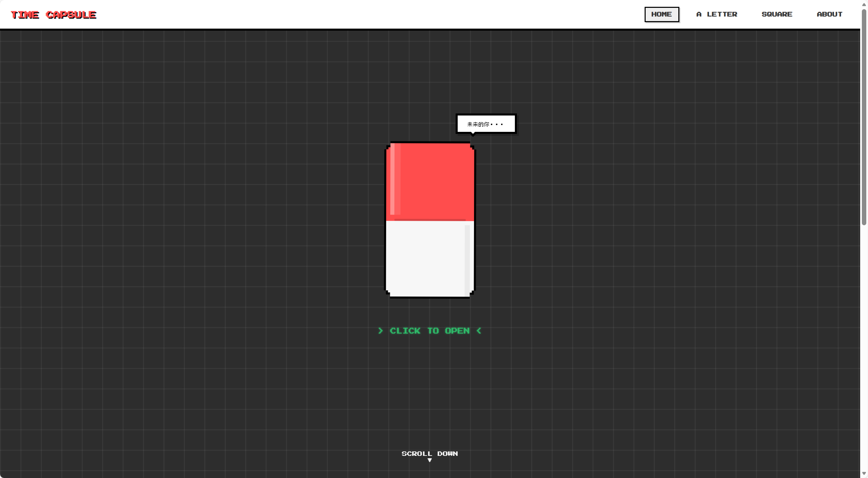Viewport: 868px width, 478px height.
Task: Click the Scroll Down label
Action: click(429, 453)
